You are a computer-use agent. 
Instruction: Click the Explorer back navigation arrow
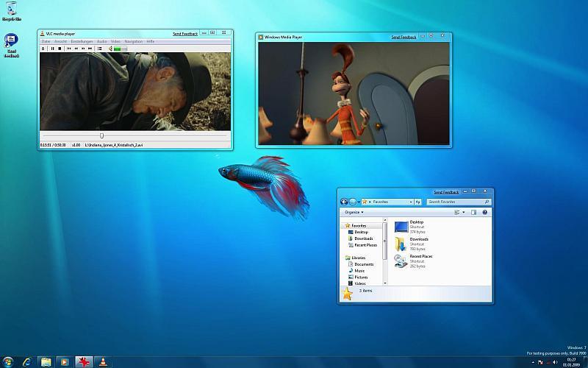pyautogui.click(x=344, y=202)
